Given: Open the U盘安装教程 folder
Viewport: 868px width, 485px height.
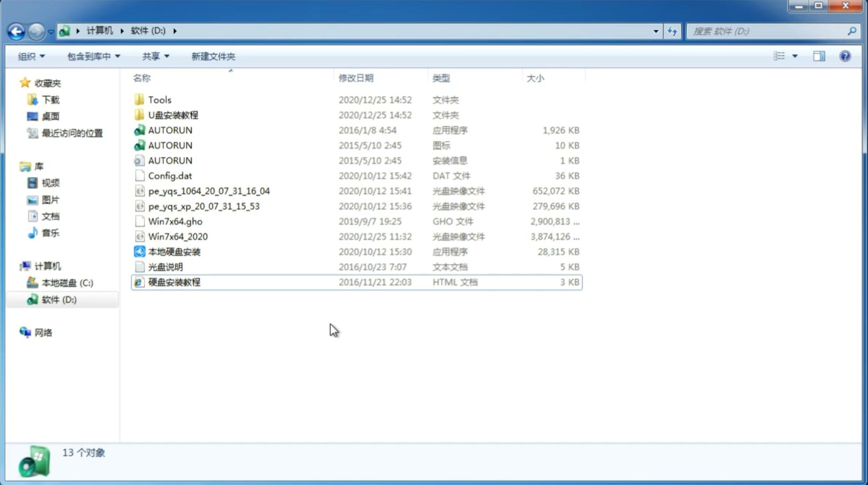Looking at the screenshot, I should pyautogui.click(x=173, y=115).
